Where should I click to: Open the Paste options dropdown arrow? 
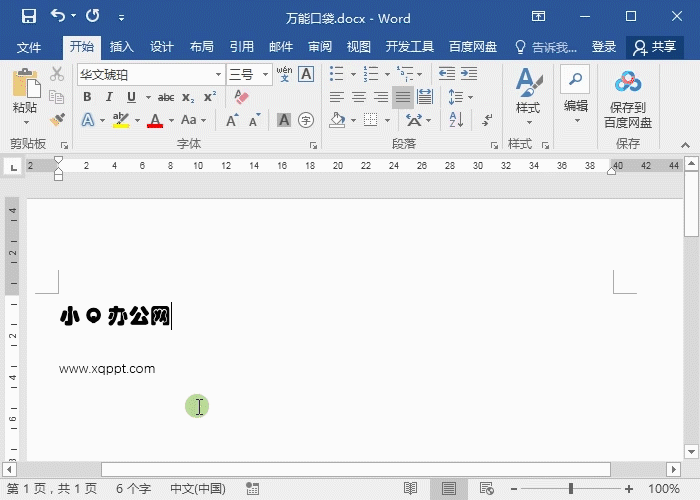pyautogui.click(x=26, y=122)
